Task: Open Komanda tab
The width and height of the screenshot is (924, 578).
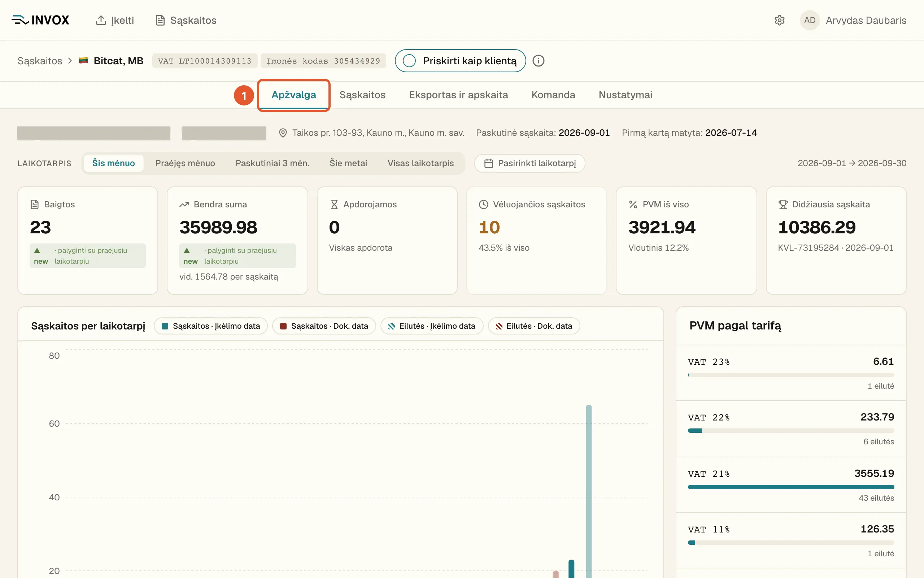Action: (x=553, y=95)
